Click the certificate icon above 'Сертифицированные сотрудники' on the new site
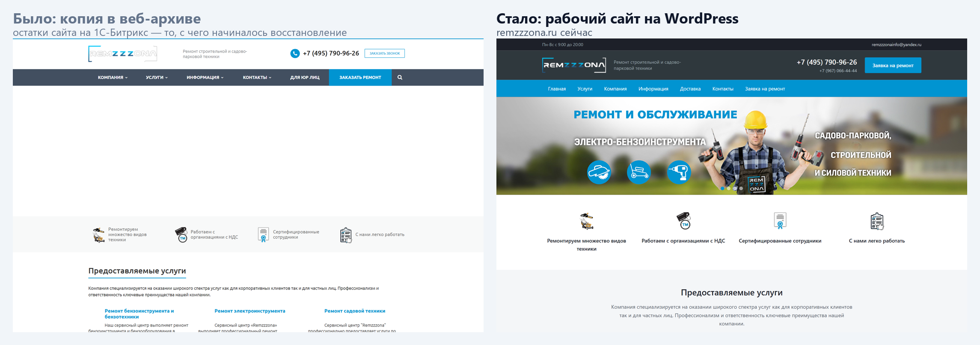The image size is (980, 345). point(780,221)
